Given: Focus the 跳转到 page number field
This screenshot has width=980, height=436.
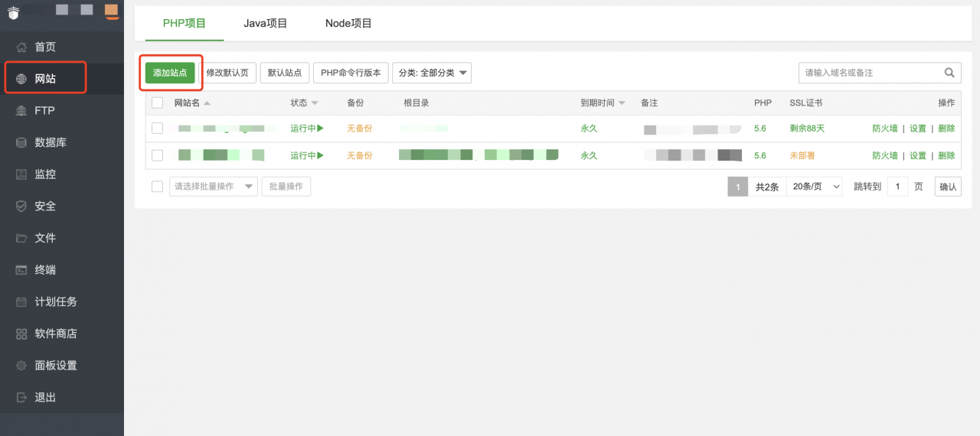Looking at the screenshot, I should pos(897,187).
